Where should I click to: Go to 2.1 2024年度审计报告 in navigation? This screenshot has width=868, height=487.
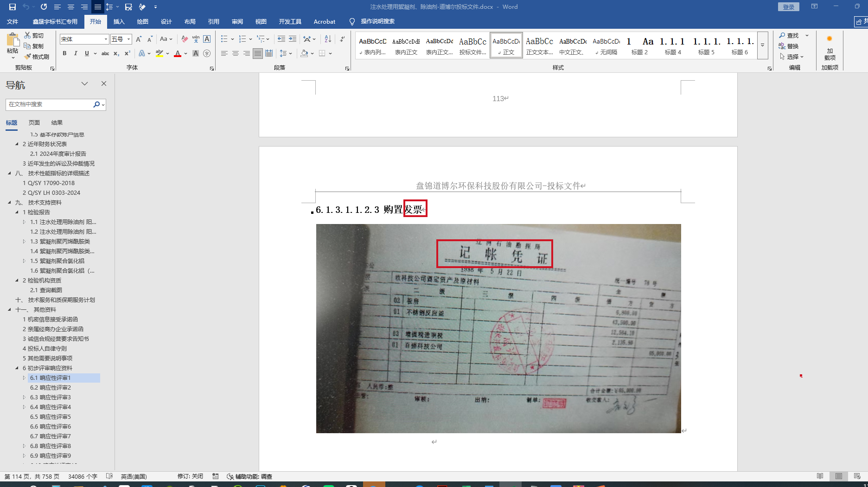click(58, 154)
